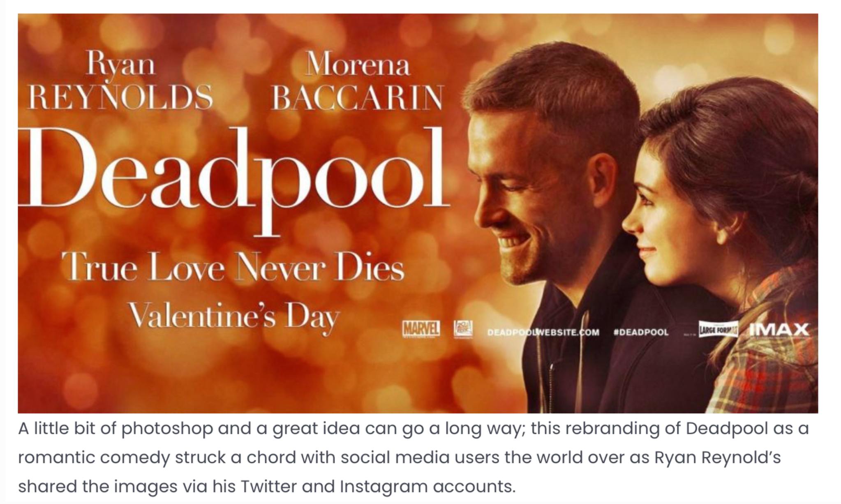Click the word photoshop in the caption
The width and height of the screenshot is (841, 504).
point(167,429)
